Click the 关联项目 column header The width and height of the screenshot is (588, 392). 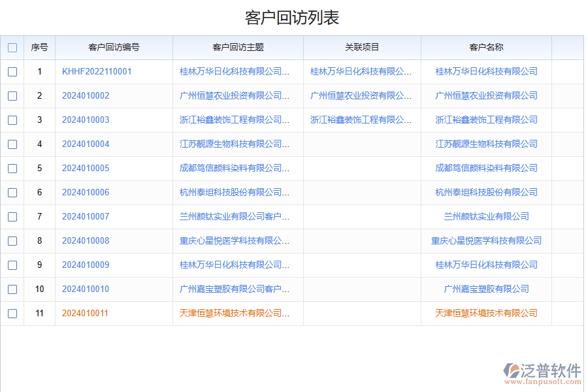(361, 47)
